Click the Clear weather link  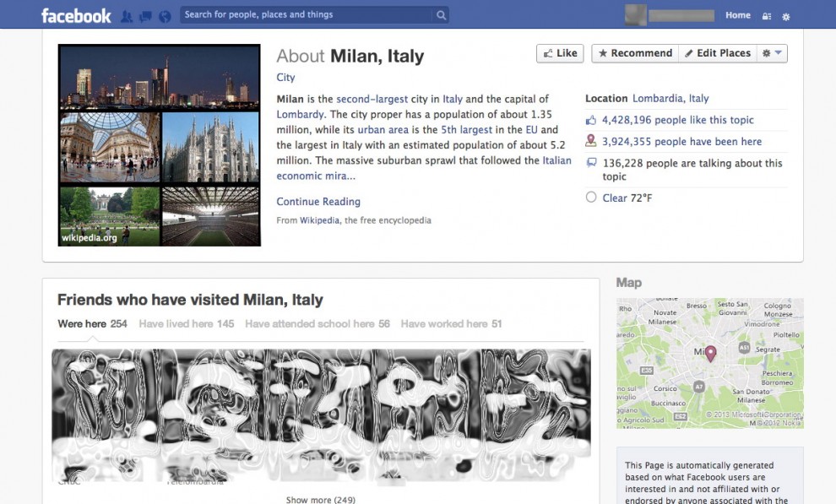[615, 198]
